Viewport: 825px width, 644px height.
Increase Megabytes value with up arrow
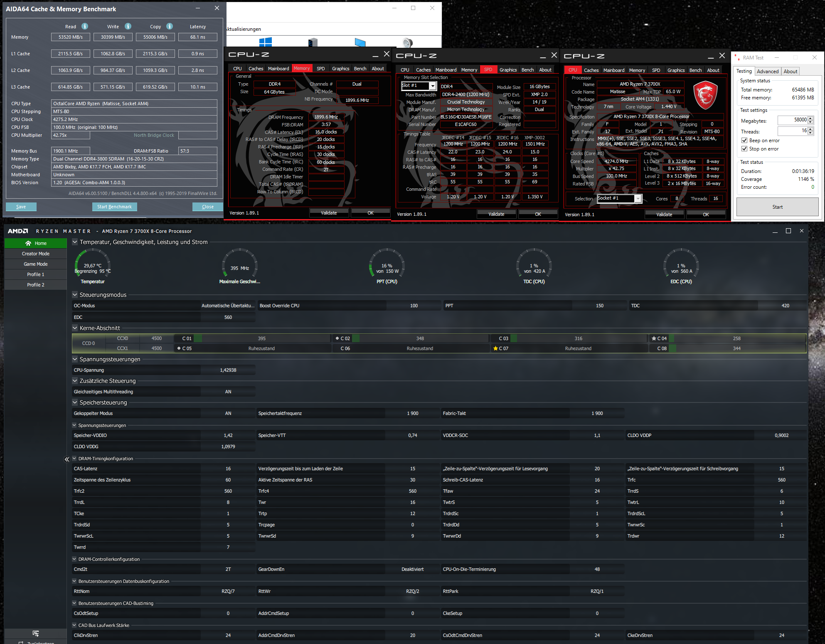point(810,118)
